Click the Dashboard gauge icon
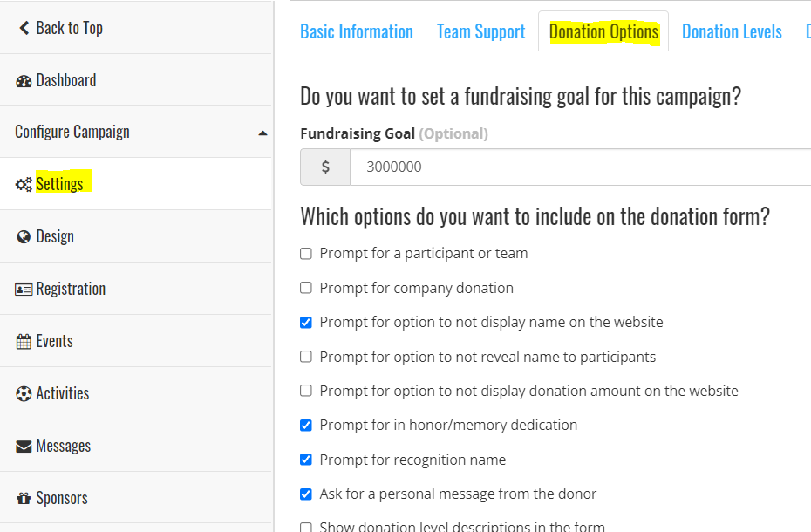Image resolution: width=811 pixels, height=532 pixels. point(24,81)
